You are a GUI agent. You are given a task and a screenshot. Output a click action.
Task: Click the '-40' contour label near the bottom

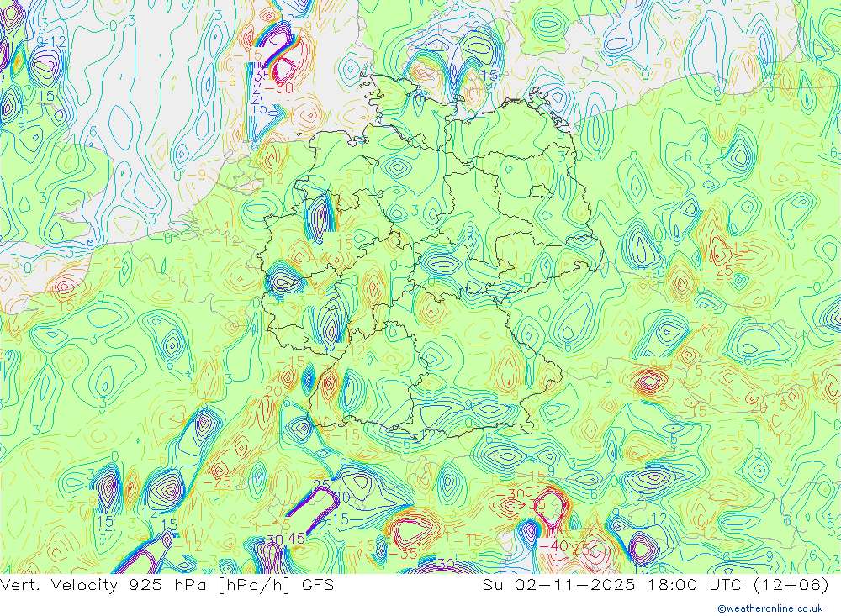tap(554, 546)
